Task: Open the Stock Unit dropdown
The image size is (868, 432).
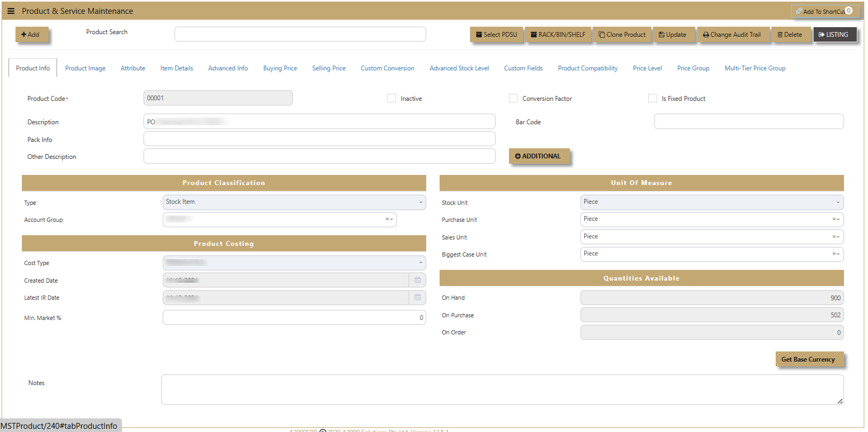Action: point(712,202)
